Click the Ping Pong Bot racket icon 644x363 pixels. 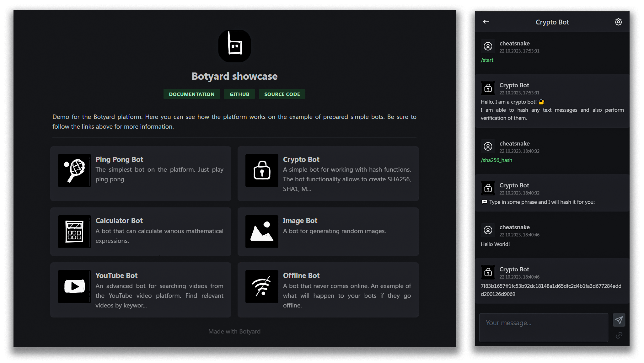click(74, 170)
